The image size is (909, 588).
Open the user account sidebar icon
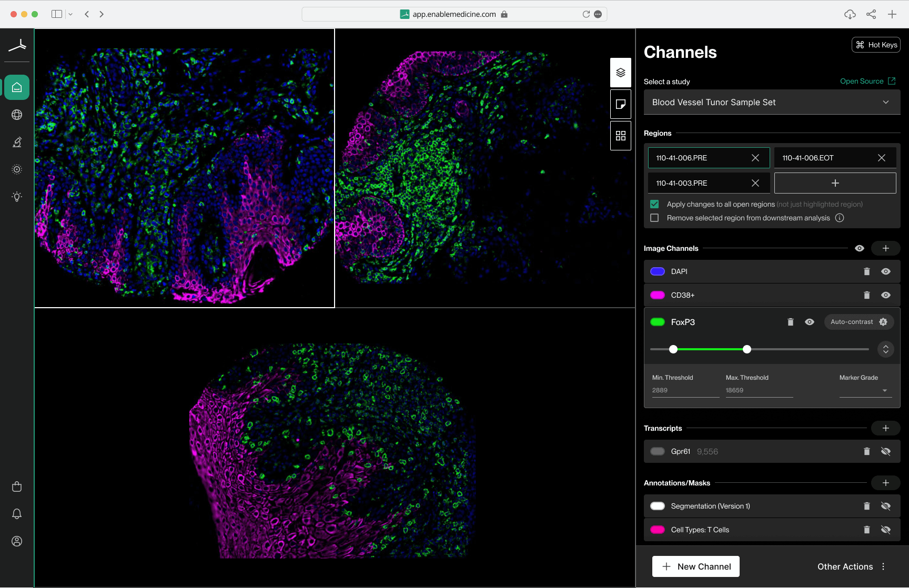[x=17, y=541]
